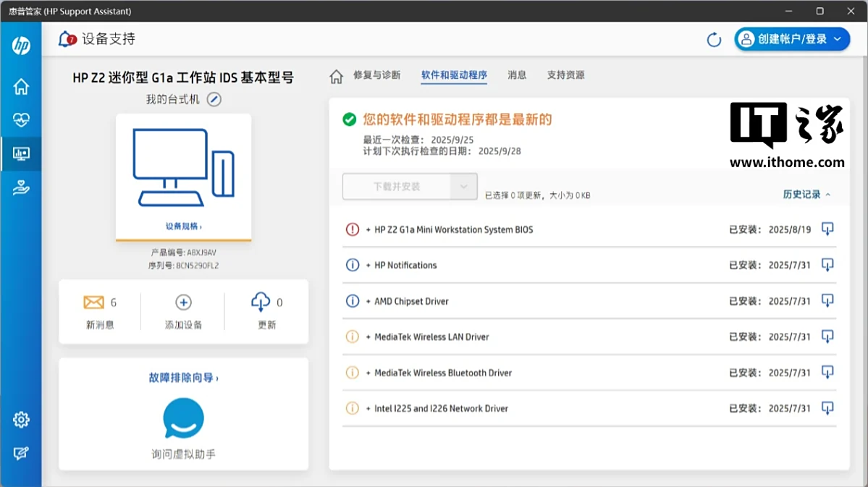Switch to the 修复与诊断 tab
Viewport: 868px width, 487px height.
(x=376, y=75)
